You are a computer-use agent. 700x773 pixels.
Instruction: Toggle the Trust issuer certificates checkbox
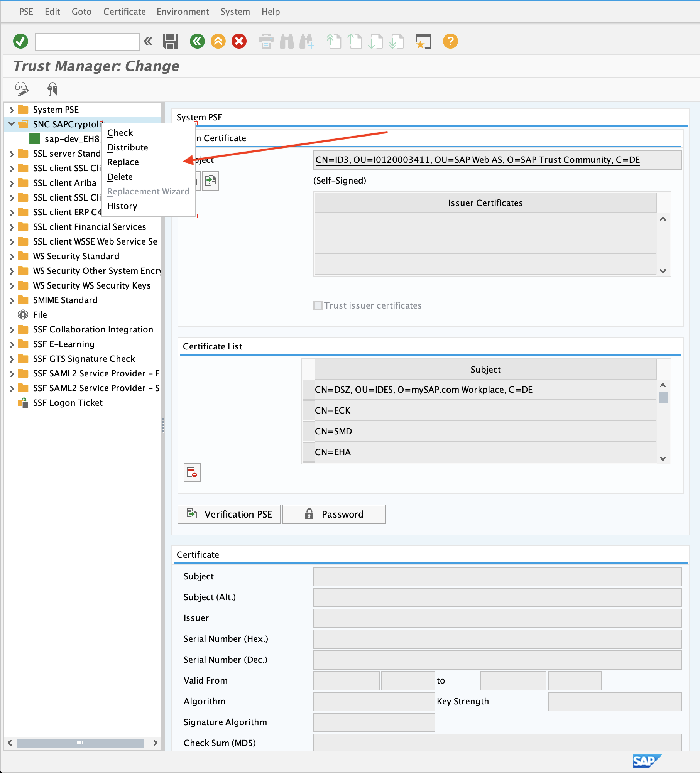[x=318, y=305]
